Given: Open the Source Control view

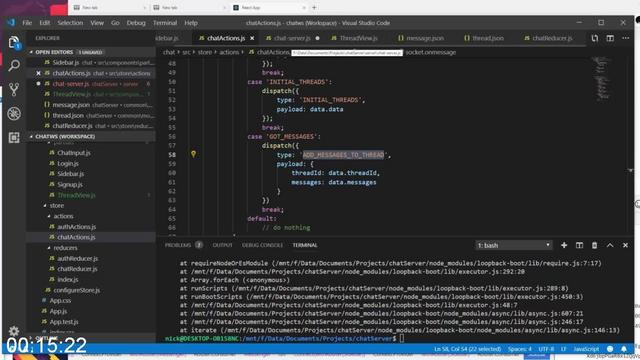Looking at the screenshot, I should point(14,89).
